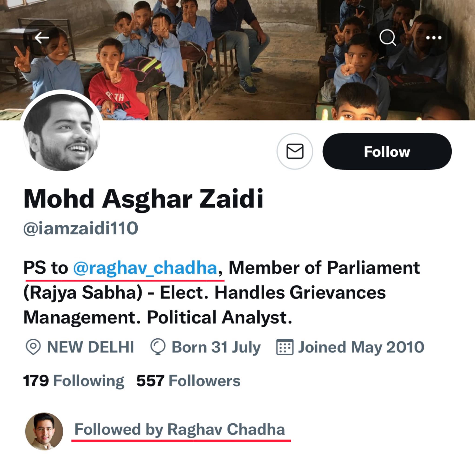The width and height of the screenshot is (475, 476).
Task: Tap the black-and-white profile picture
Action: [x=62, y=132]
